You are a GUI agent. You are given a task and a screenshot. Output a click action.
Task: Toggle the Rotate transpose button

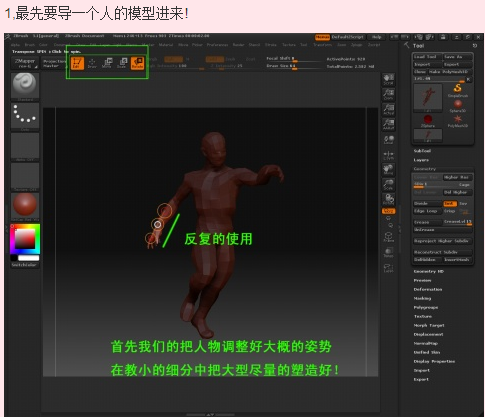137,63
